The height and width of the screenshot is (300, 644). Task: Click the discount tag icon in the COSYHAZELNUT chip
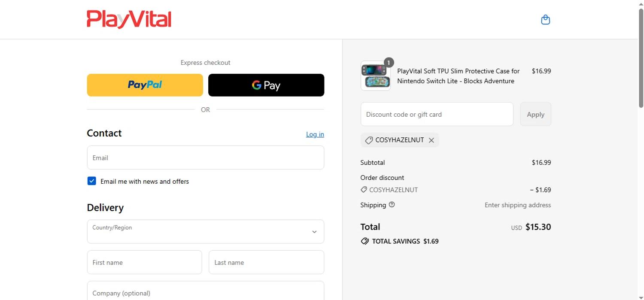(368, 140)
